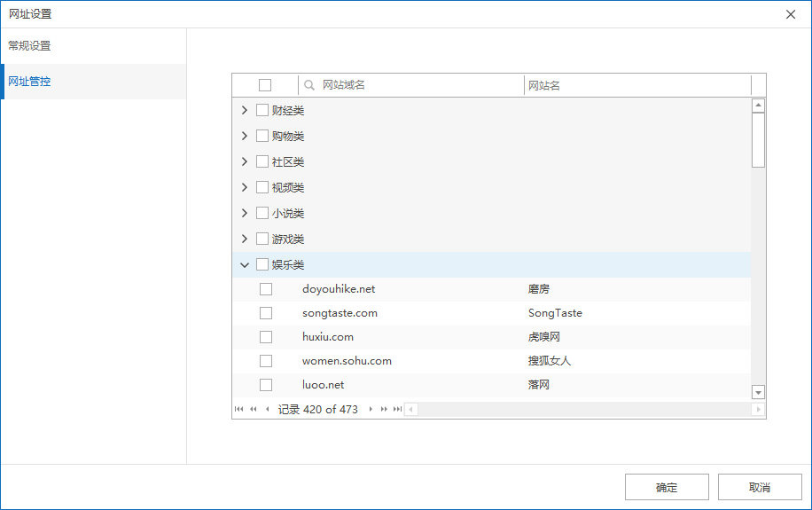Jump to next page of records
This screenshot has height=510, width=812.
click(384, 410)
